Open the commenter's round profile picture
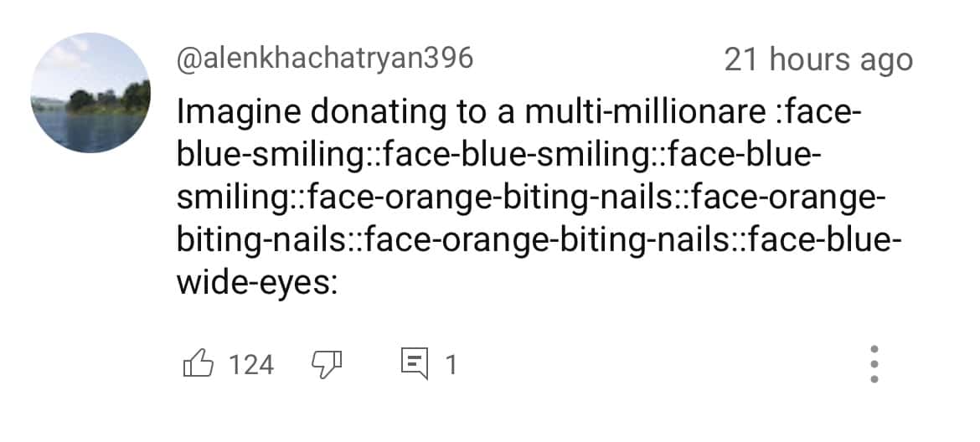The width and height of the screenshot is (980, 442). 90,93
